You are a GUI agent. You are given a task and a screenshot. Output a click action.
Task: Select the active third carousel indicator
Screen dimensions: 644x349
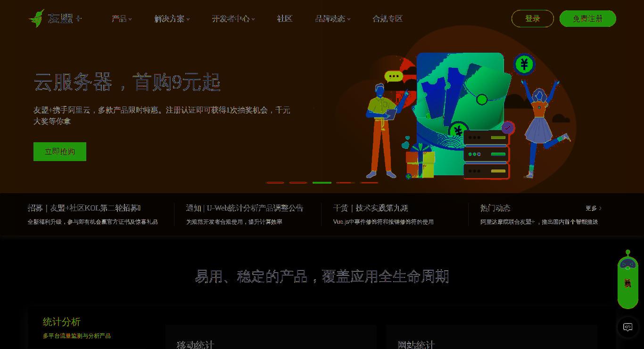pyautogui.click(x=322, y=183)
